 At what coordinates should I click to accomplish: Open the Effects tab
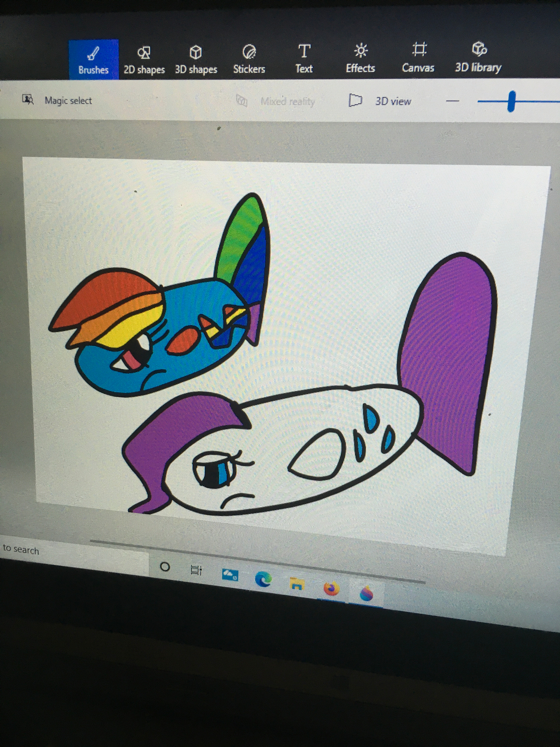[360, 58]
